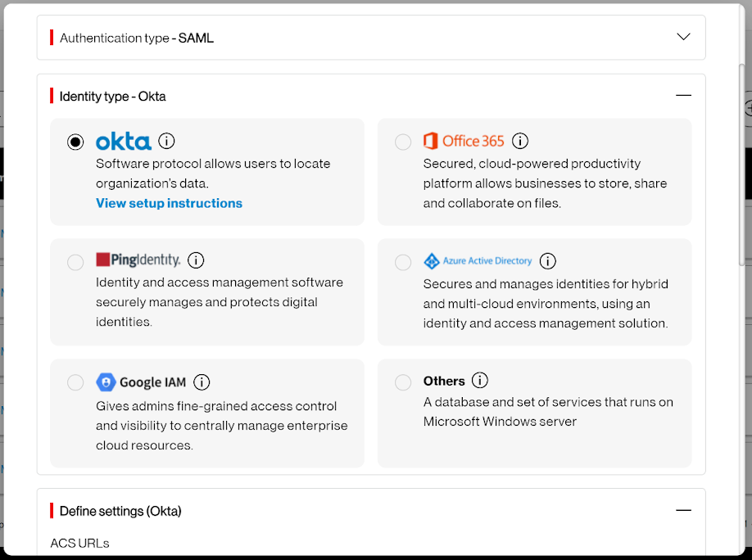This screenshot has height=560, width=752.
Task: Click the Okta description text
Action: [x=213, y=174]
